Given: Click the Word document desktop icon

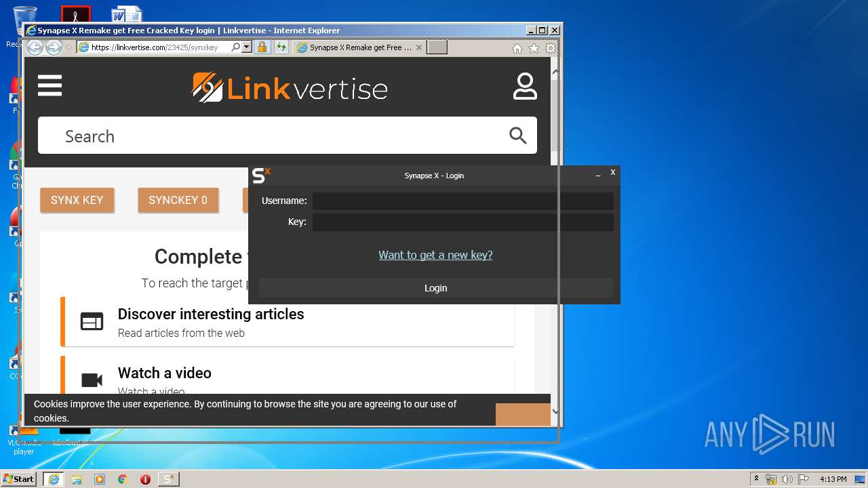Looking at the screenshot, I should tap(126, 14).
